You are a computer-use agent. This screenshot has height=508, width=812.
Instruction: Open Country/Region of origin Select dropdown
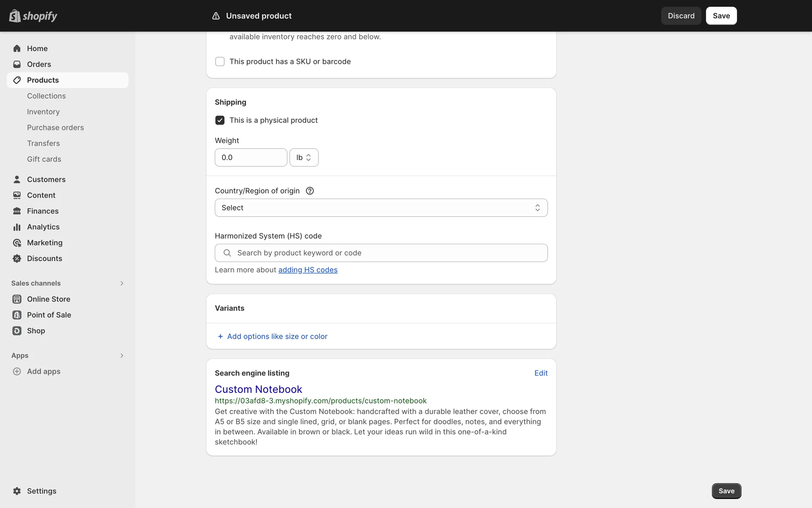point(381,208)
